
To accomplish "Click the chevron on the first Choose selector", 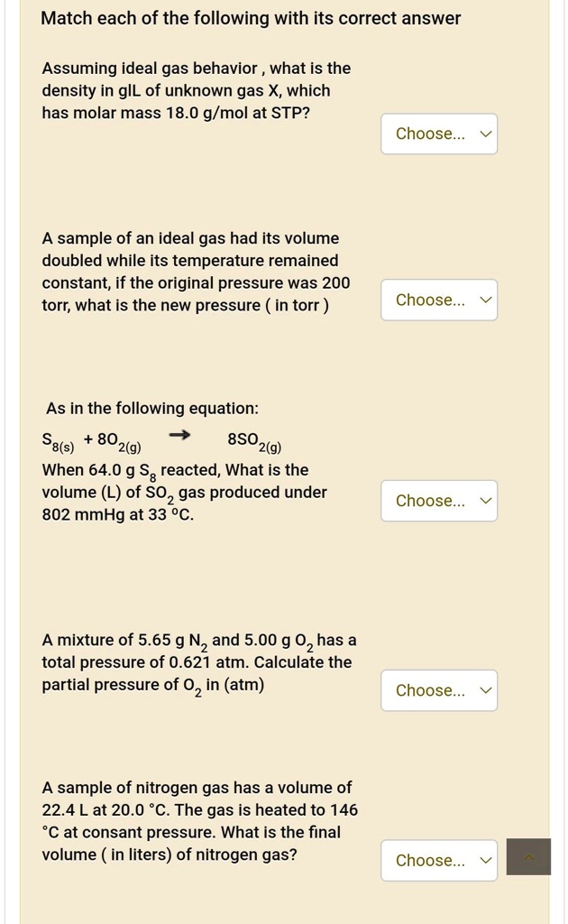I will [484, 134].
